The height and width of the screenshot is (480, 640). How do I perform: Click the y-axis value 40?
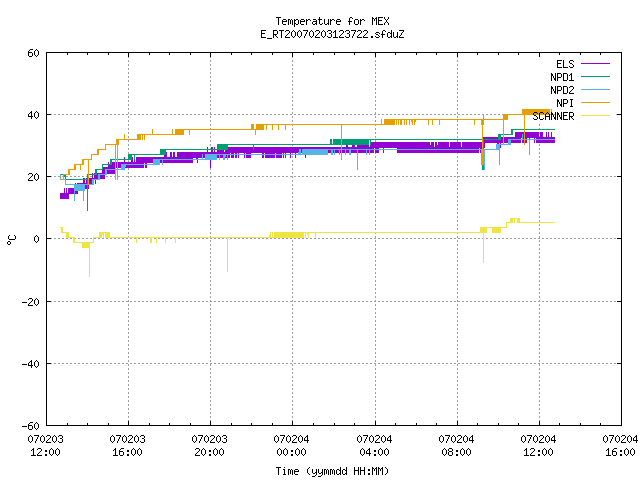33,115
